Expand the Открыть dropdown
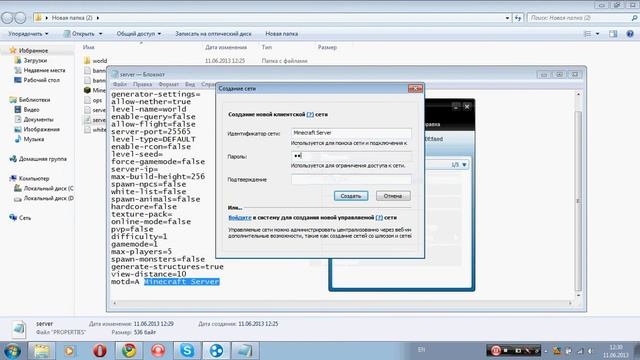This screenshot has width=640, height=360. [x=100, y=34]
